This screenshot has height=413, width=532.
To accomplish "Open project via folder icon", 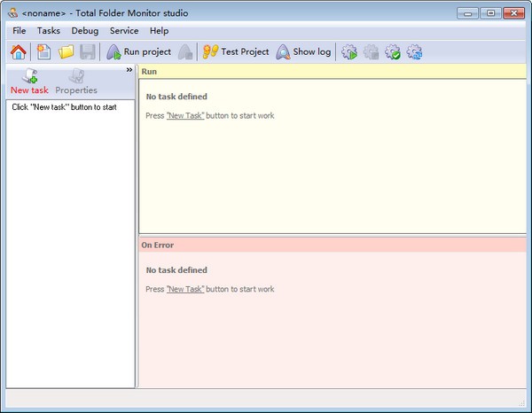I will 66,52.
